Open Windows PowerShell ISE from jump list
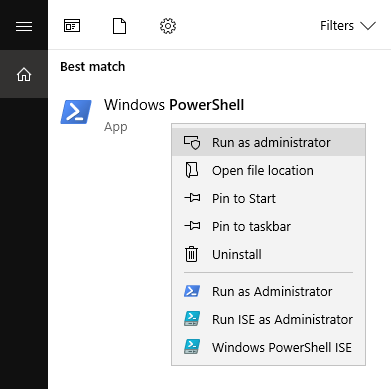Screen dimensions: 391x389 (268, 347)
